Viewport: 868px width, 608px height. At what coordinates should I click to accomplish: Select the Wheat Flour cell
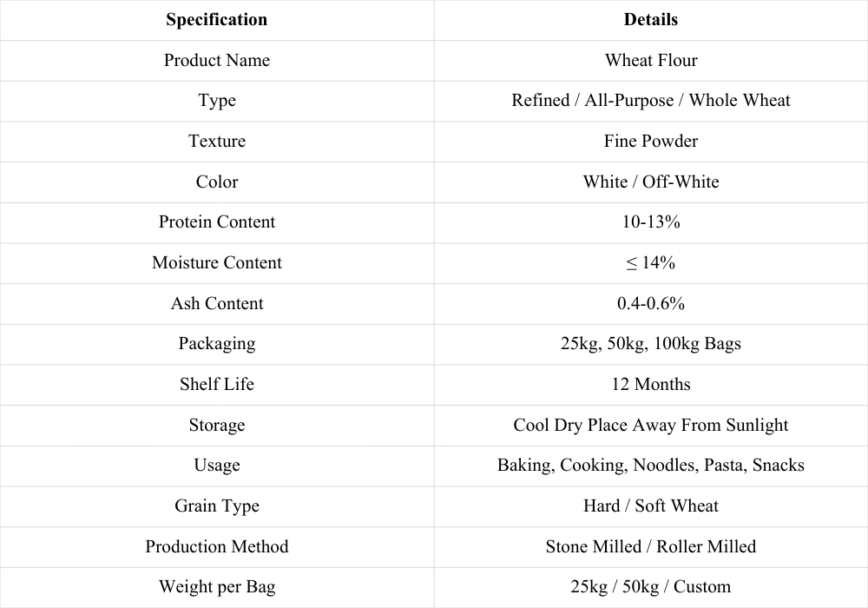[x=650, y=60]
